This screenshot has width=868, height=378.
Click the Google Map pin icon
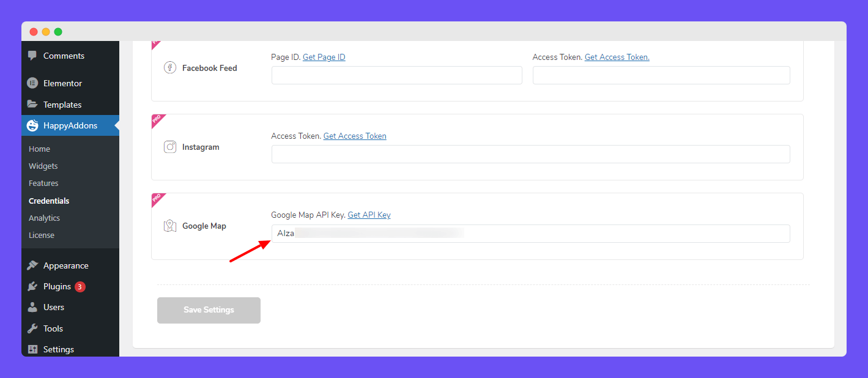pos(170,226)
